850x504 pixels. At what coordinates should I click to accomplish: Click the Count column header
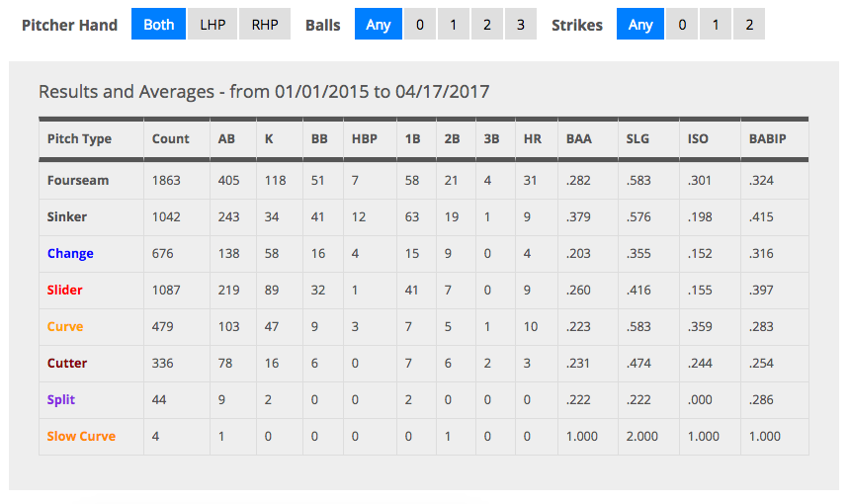point(170,138)
